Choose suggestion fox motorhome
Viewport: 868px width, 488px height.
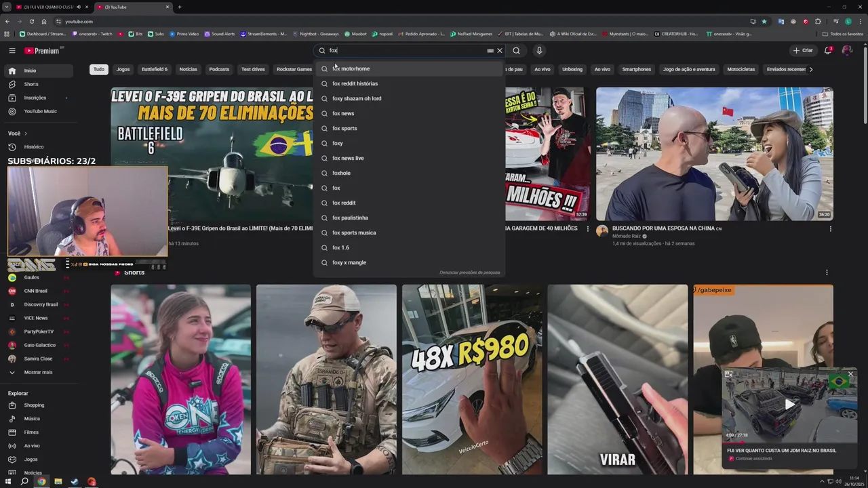[x=409, y=68]
